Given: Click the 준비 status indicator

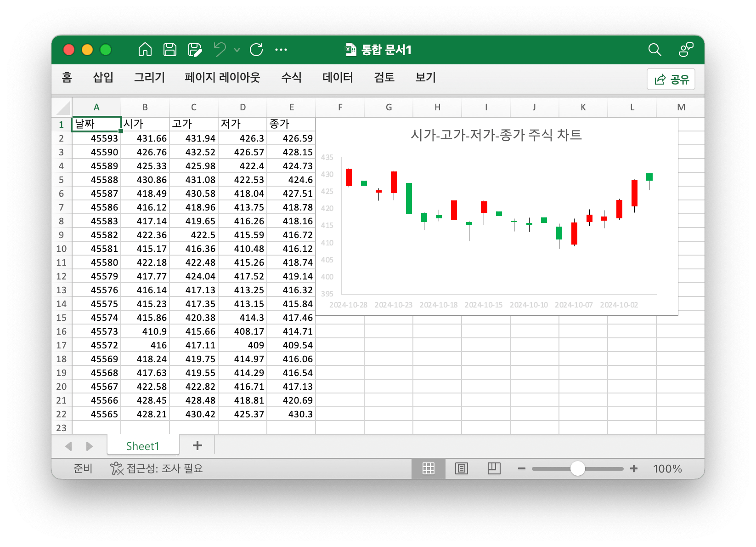Looking at the screenshot, I should click(x=83, y=468).
